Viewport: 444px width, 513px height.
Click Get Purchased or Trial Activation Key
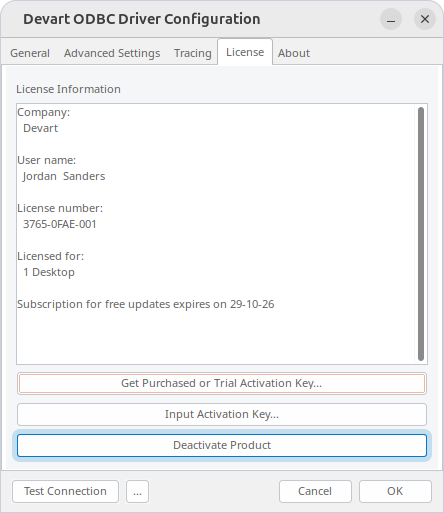(x=222, y=383)
